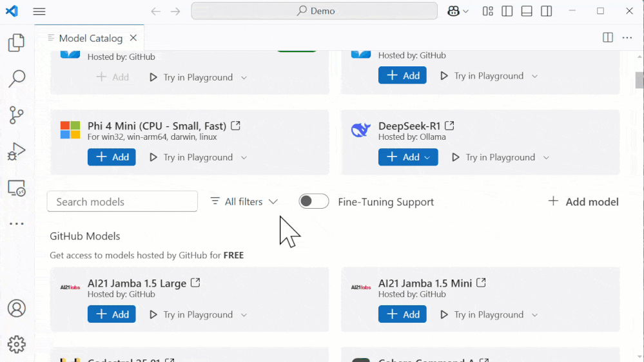Open AI21 Jamba 1.5 Mini external link
The height and width of the screenshot is (362, 644).
(482, 283)
